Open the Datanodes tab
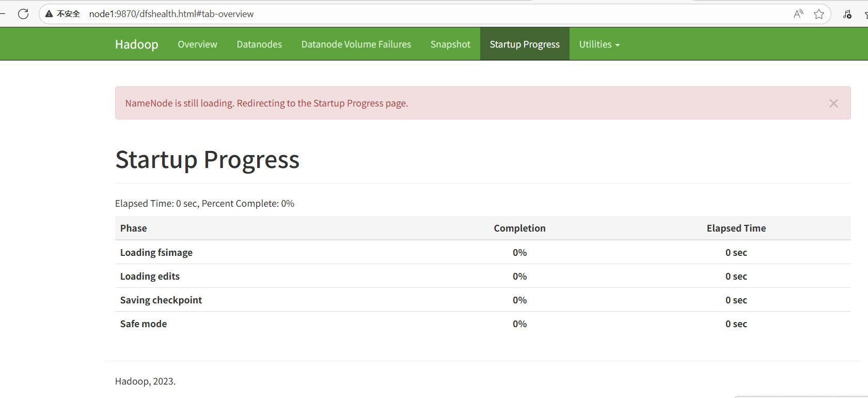The image size is (868, 398). (x=259, y=44)
